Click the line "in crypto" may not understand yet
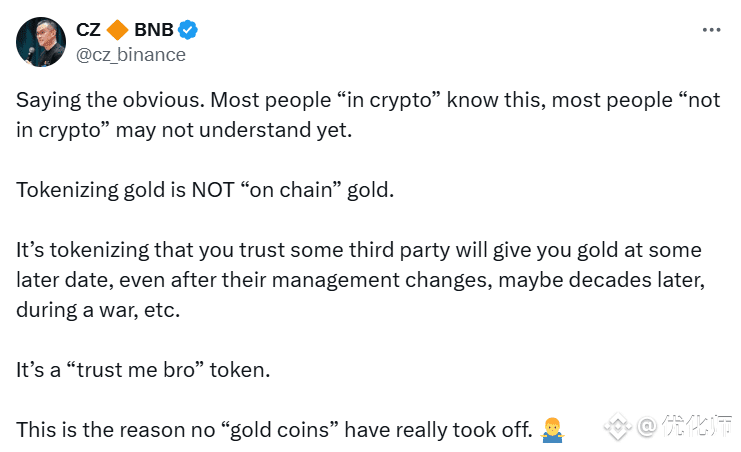Screen dimensions: 741x452 tap(184, 130)
